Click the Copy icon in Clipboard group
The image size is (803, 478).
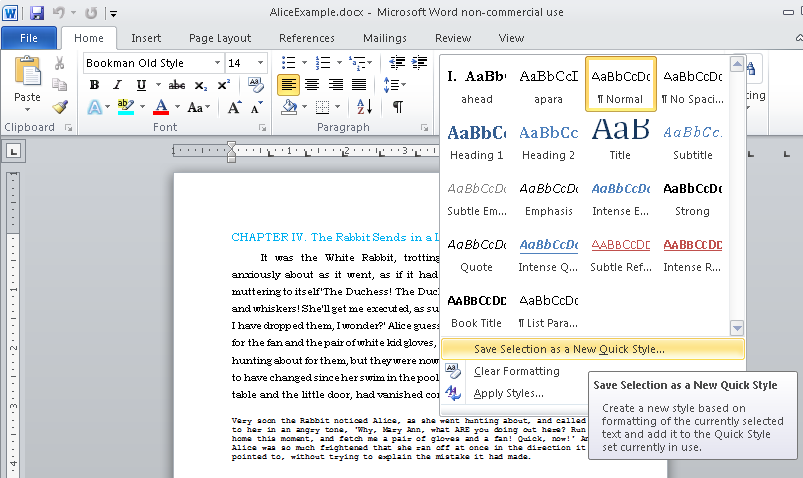pos(59,85)
